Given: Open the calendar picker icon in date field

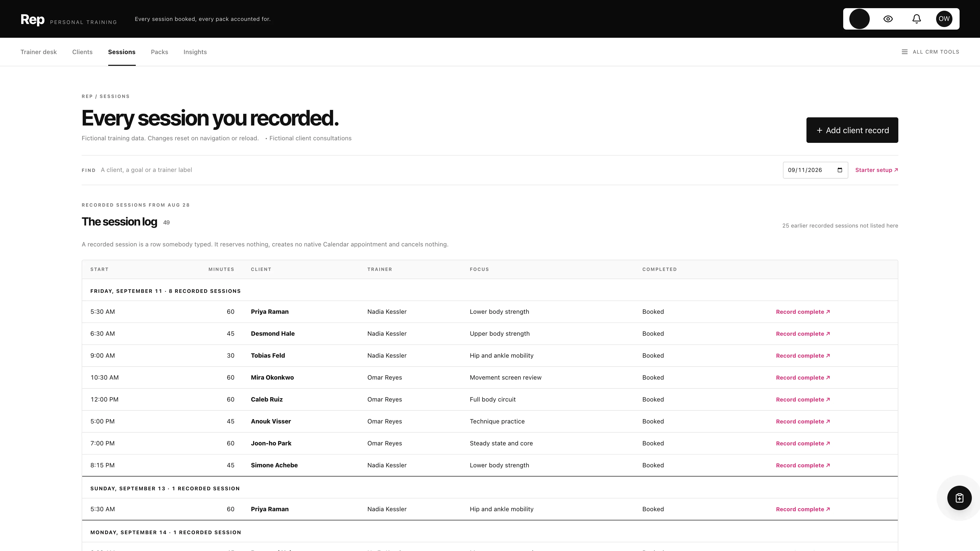Looking at the screenshot, I should 840,170.
